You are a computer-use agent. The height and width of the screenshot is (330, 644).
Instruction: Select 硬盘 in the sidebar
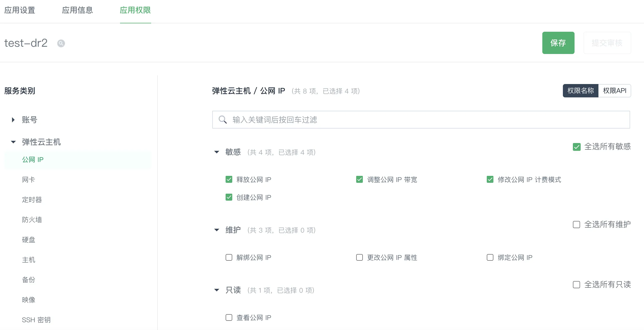[x=29, y=240]
